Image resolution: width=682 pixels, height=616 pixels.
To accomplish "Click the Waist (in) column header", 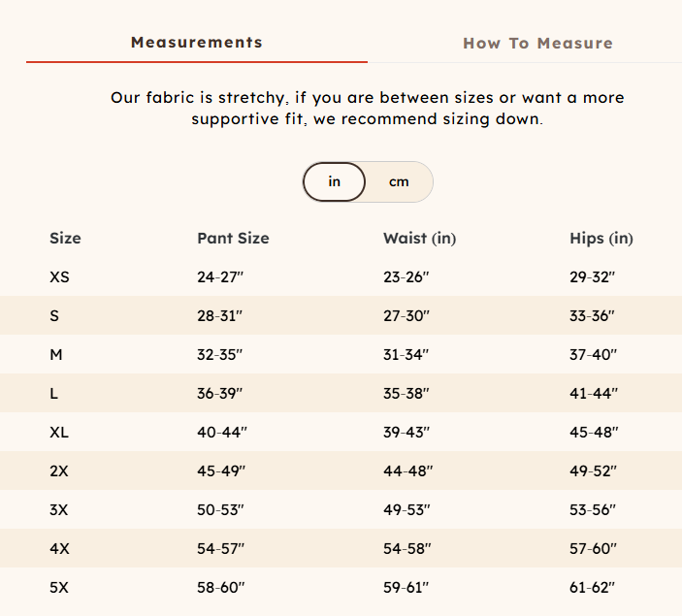I will (419, 239).
